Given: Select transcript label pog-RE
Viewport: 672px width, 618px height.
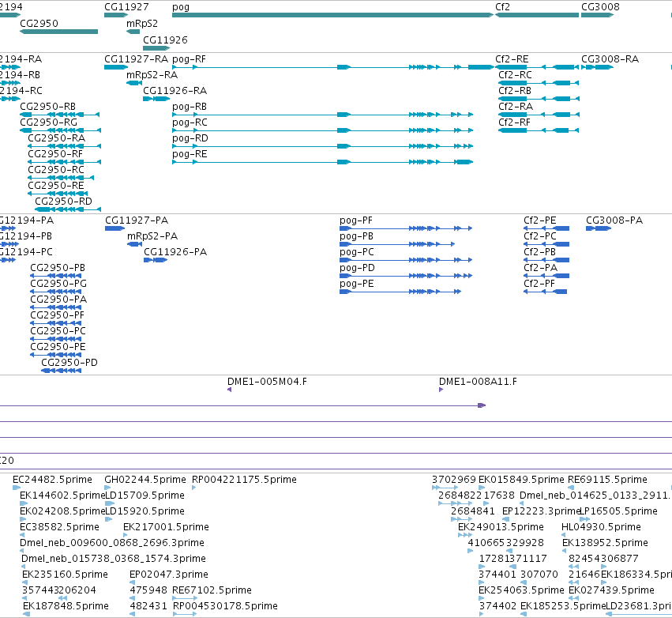Looking at the screenshot, I should 190,154.
